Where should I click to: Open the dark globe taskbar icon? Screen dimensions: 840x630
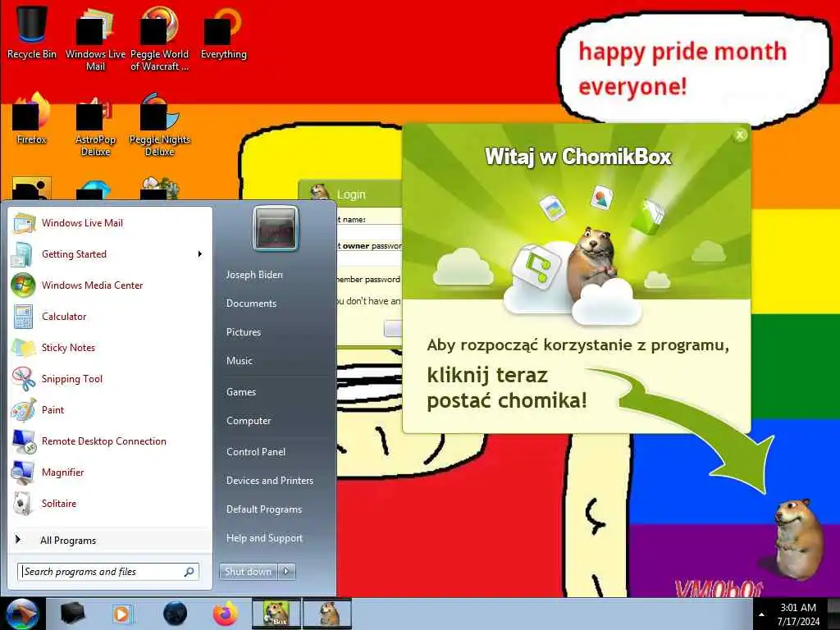point(175,614)
